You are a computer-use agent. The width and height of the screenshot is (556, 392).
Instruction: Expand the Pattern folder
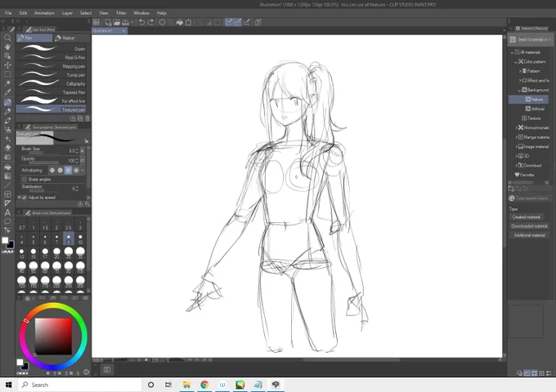pyautogui.click(x=520, y=71)
